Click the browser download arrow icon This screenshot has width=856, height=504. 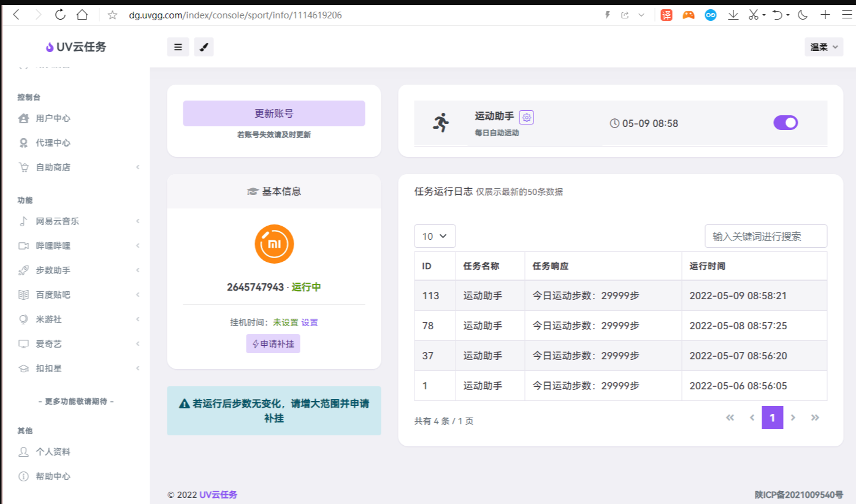[x=733, y=15]
